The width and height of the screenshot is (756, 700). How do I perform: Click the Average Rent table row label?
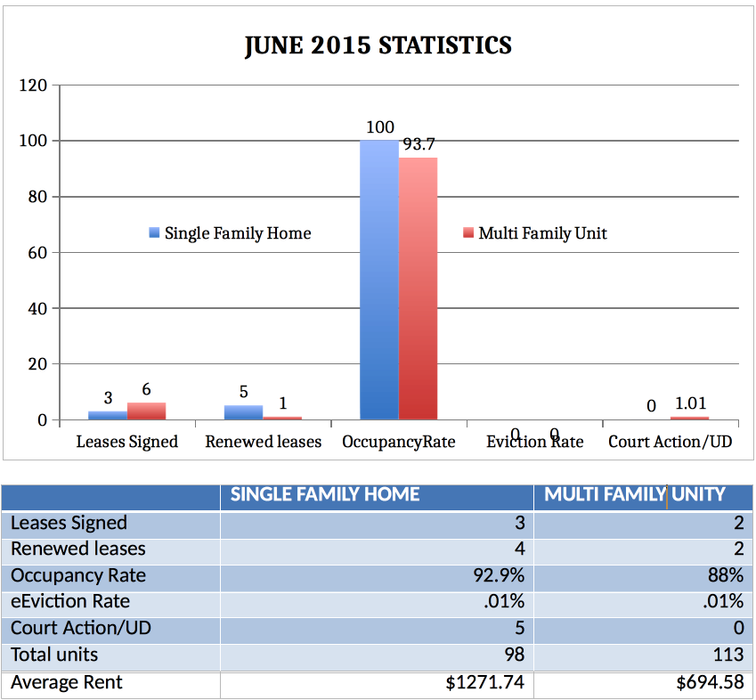pyautogui.click(x=67, y=683)
